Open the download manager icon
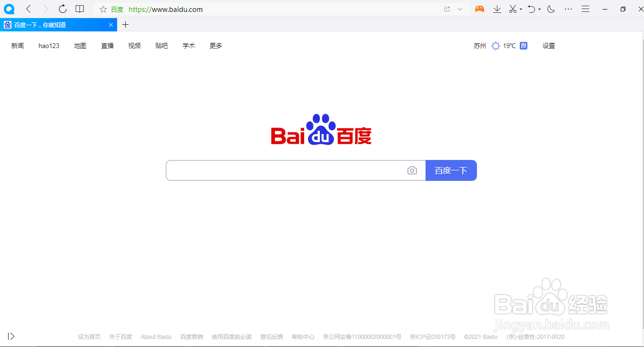The image size is (644, 347). 497,9
